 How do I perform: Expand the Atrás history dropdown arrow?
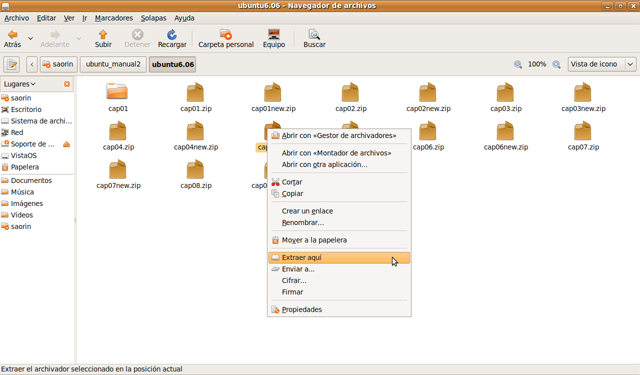click(30, 38)
